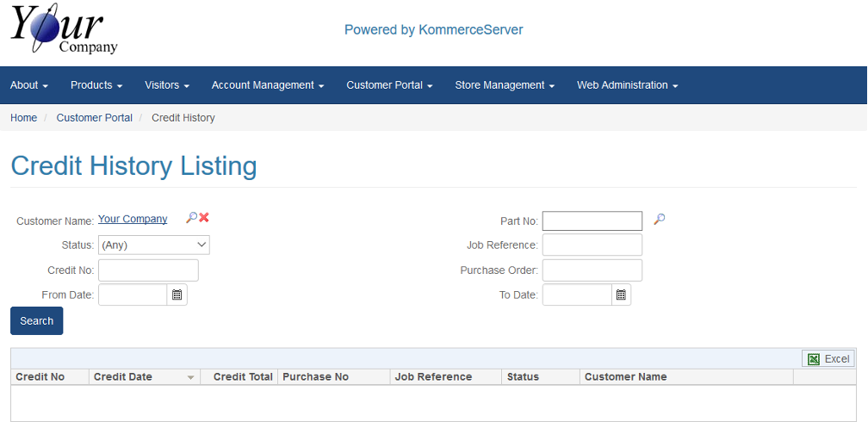
Task: Sort by Credit Date arrow indicator
Action: point(191,377)
